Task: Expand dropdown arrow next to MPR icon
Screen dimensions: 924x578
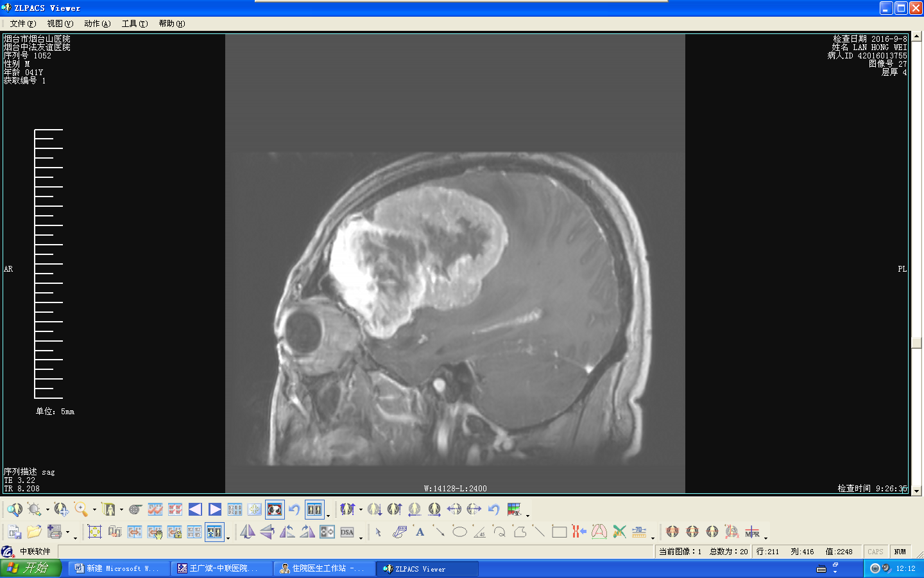Action: click(x=766, y=538)
